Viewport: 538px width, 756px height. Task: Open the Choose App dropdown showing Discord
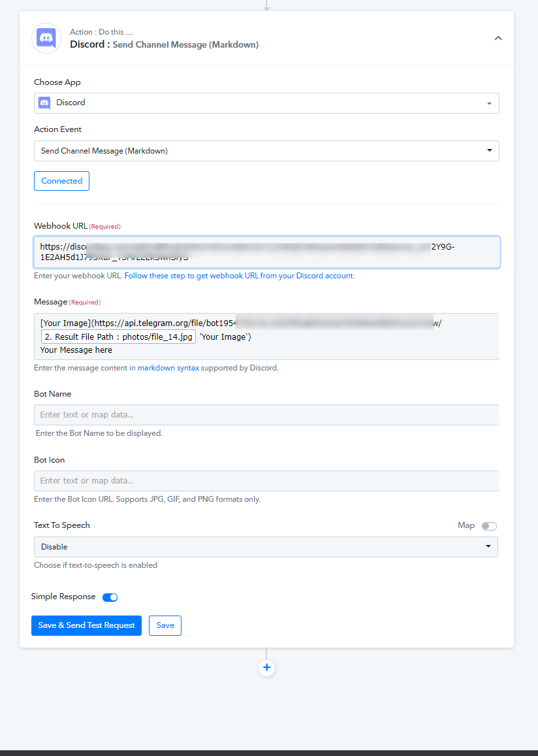pyautogui.click(x=266, y=103)
